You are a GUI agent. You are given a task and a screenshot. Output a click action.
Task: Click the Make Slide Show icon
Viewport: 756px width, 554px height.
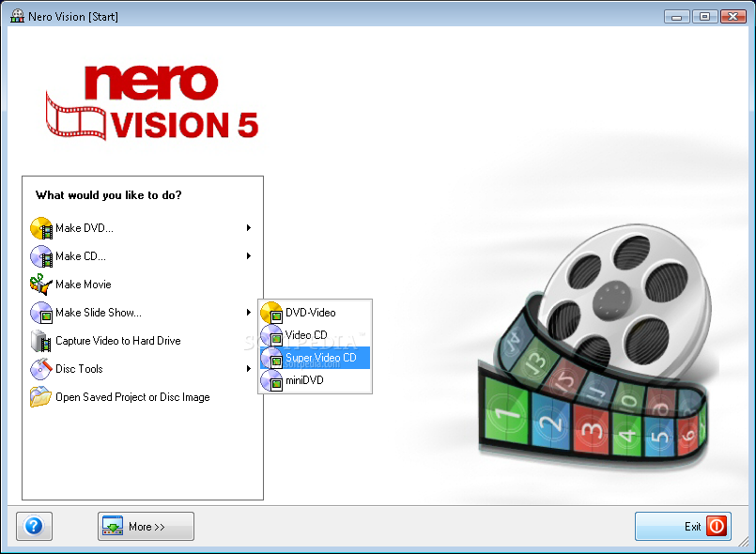(x=41, y=313)
